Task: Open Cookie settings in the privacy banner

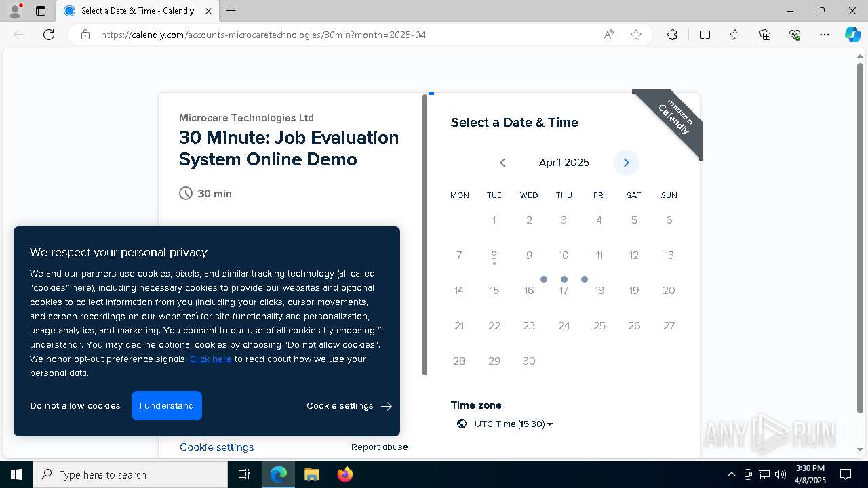Action: pyautogui.click(x=349, y=406)
